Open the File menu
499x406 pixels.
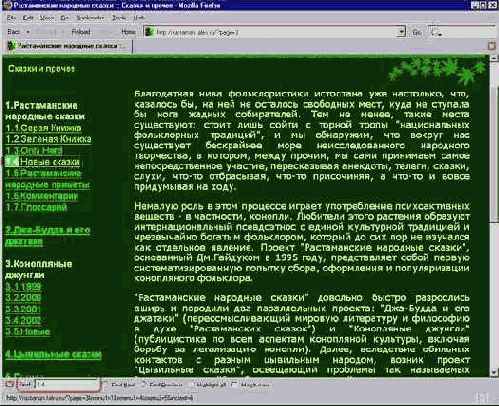pyautogui.click(x=11, y=18)
